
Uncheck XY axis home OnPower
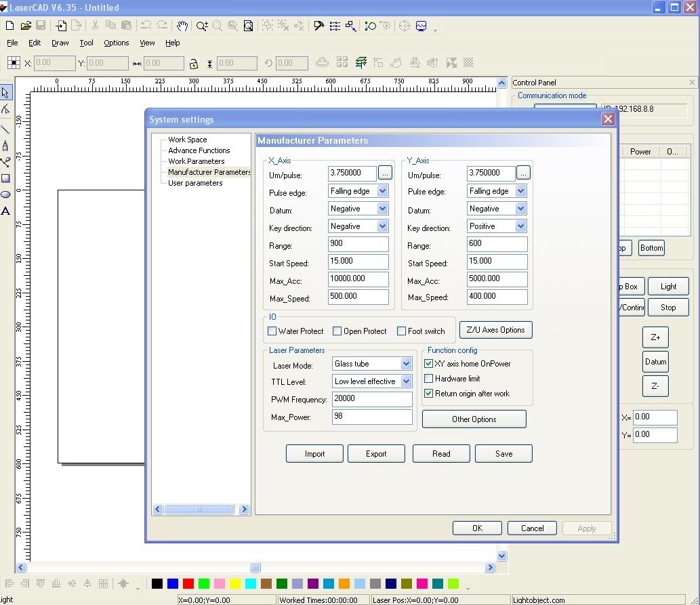[x=429, y=364]
